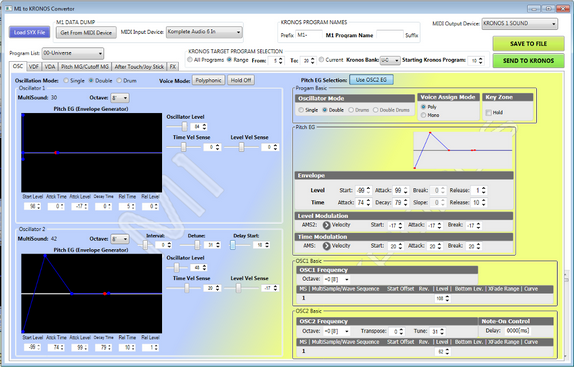574x367 pixels.
Task: Expand the MIDI Output Device dropdown
Action: coord(520,23)
